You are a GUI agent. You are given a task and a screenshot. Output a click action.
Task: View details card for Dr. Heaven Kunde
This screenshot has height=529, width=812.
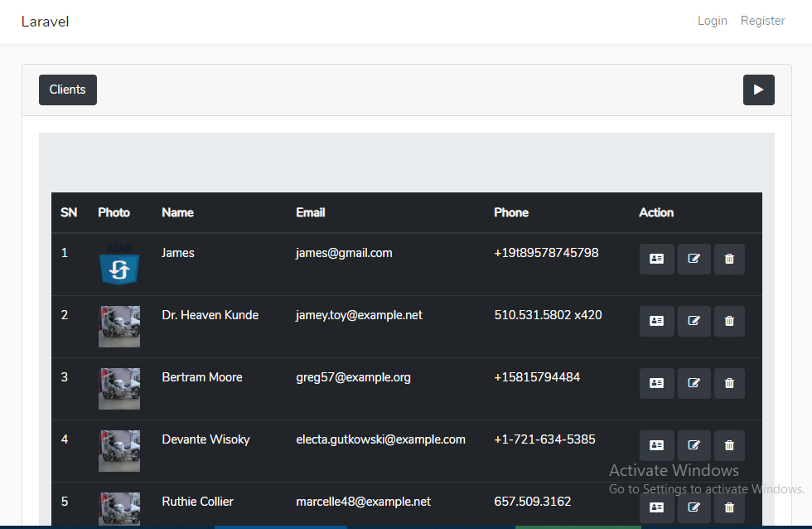656,321
